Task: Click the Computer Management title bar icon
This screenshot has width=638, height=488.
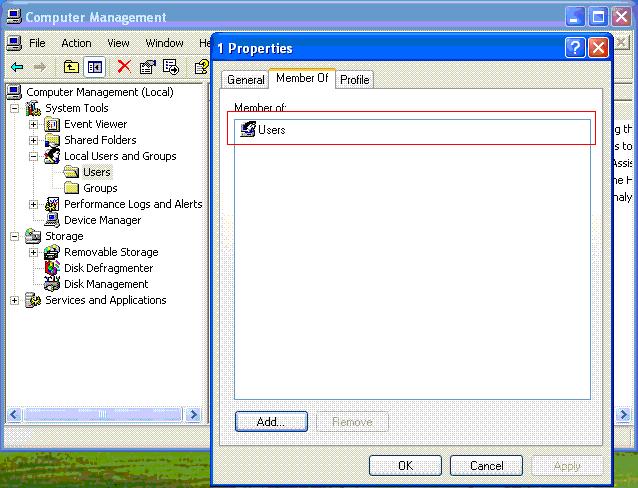Action: point(14,17)
